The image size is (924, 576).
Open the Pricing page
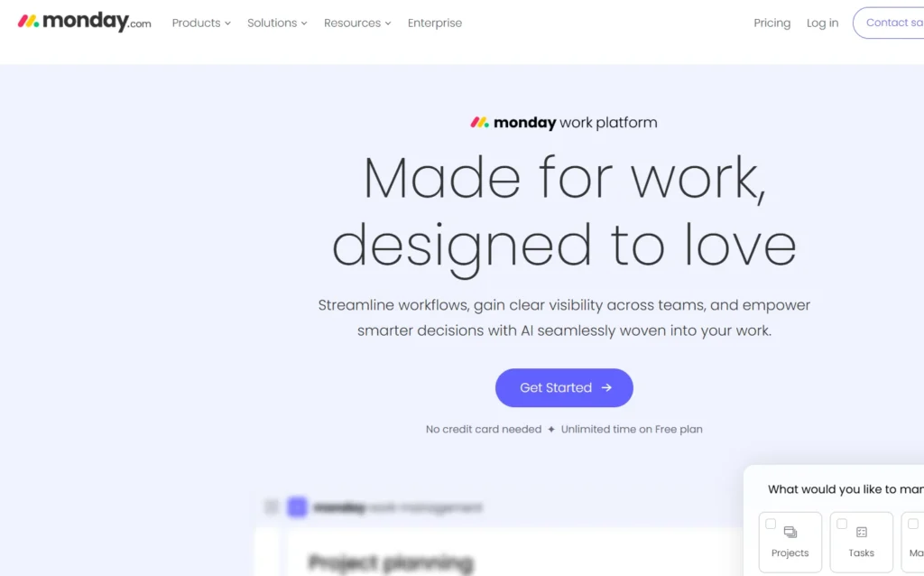click(772, 23)
